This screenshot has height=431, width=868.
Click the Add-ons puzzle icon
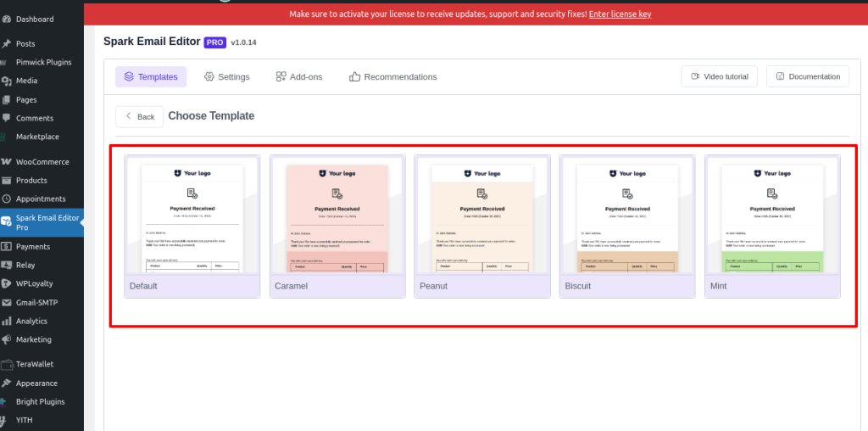281,76
